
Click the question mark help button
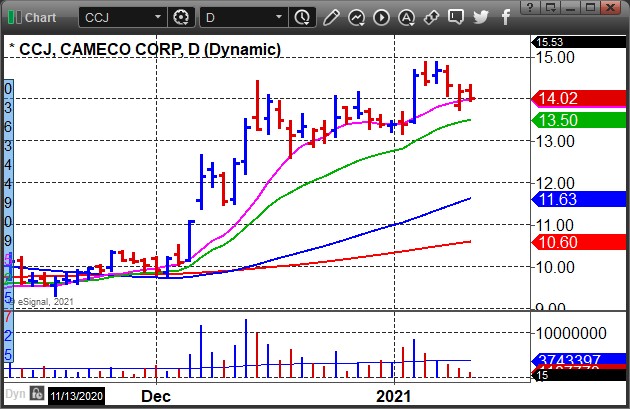pos(530,7)
